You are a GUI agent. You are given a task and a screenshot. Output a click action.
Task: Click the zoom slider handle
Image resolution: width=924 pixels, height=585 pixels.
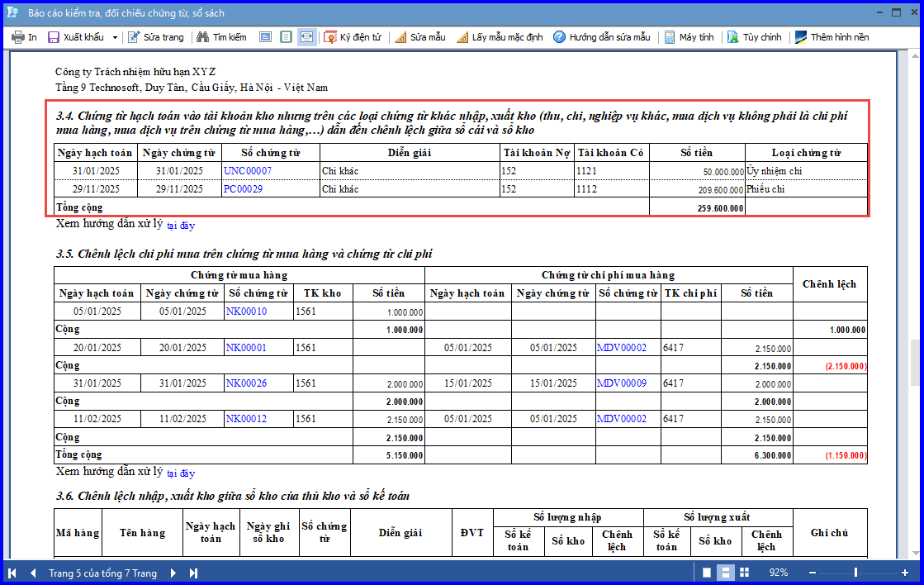[x=855, y=573]
